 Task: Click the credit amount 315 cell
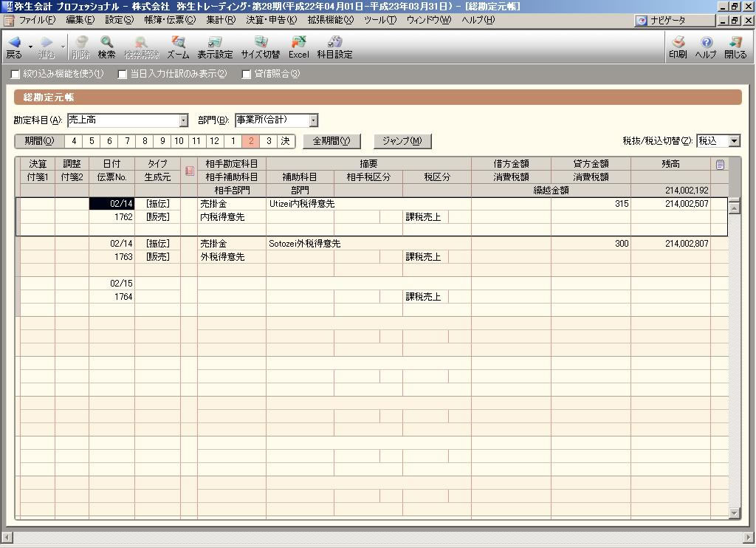click(x=591, y=204)
